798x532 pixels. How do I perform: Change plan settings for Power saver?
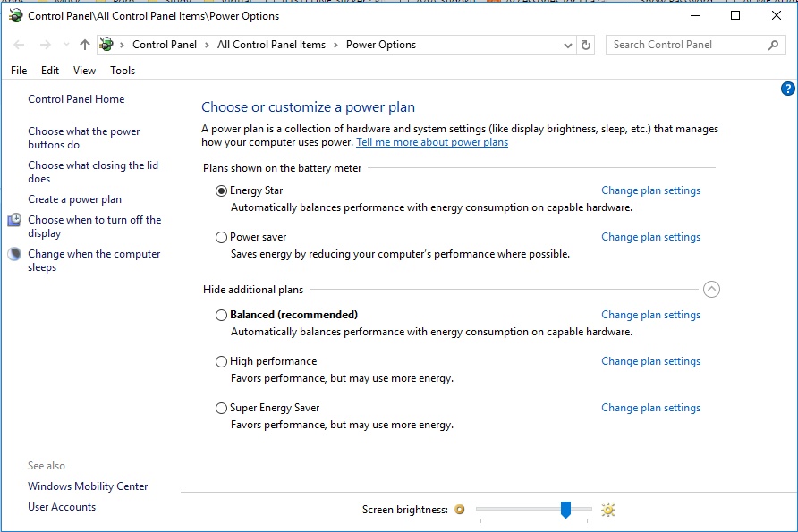pos(651,237)
